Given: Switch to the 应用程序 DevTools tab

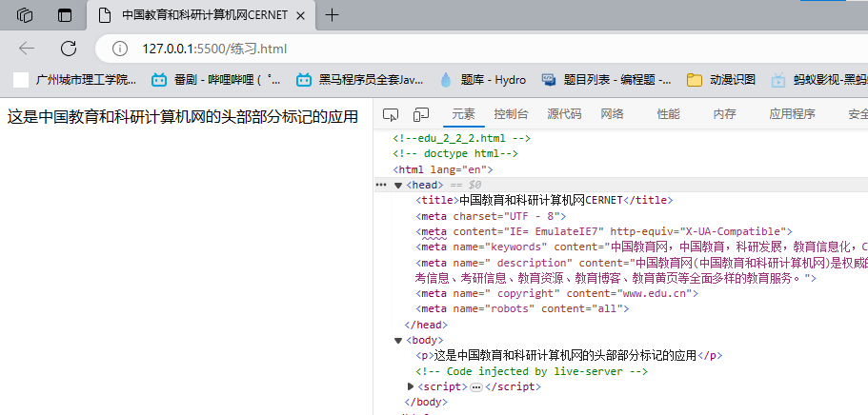Looking at the screenshot, I should (x=792, y=114).
